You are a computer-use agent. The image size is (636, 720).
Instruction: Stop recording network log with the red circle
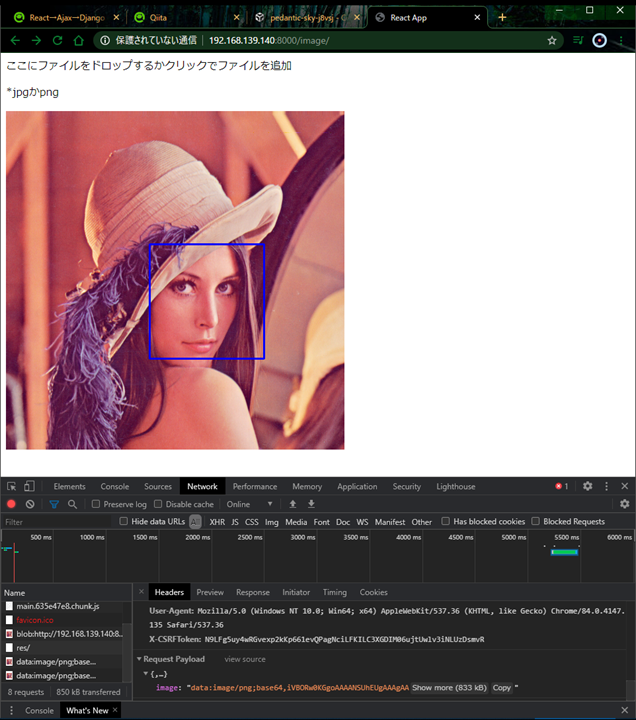(11, 504)
